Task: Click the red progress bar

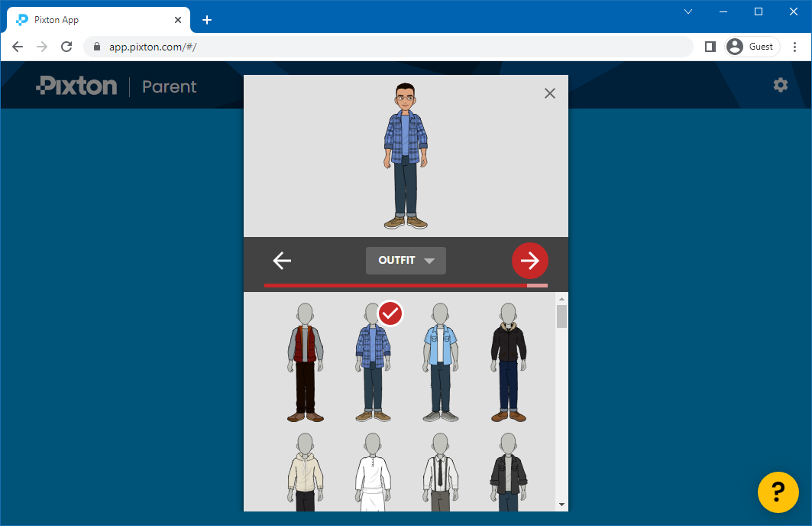Action: (397, 284)
